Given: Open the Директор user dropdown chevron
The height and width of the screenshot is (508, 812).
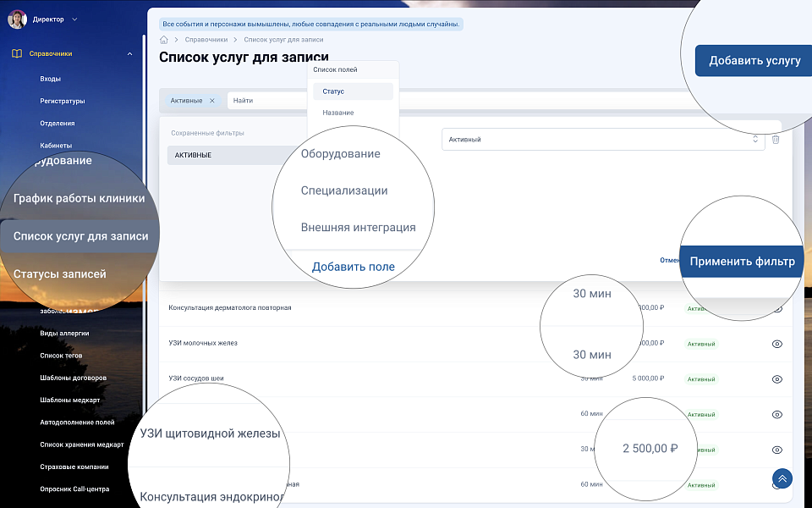Looking at the screenshot, I should click(74, 19).
